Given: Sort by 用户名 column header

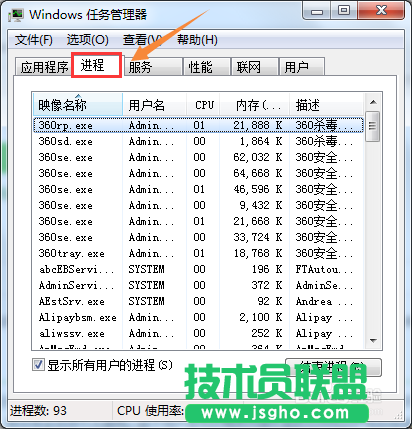Looking at the screenshot, I should pos(154,105).
